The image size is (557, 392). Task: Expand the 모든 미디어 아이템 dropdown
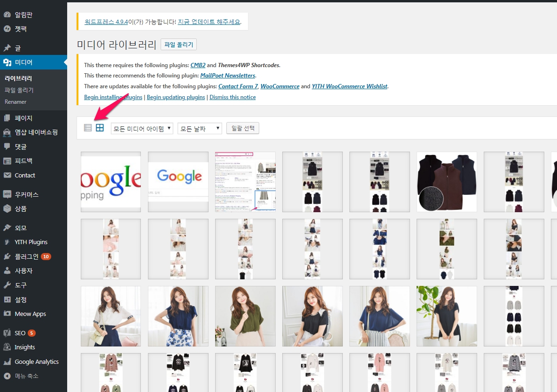click(x=142, y=128)
